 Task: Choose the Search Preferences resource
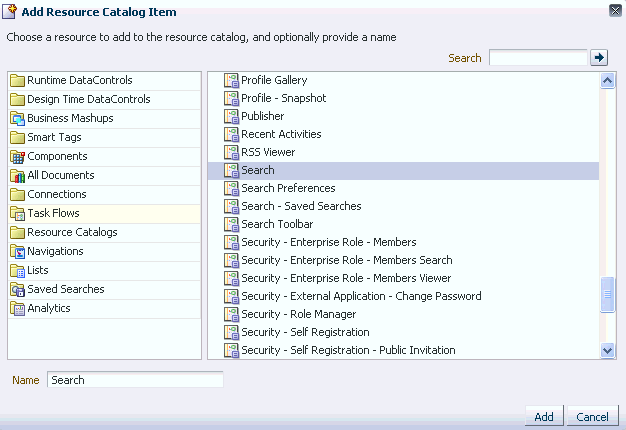pyautogui.click(x=403, y=188)
